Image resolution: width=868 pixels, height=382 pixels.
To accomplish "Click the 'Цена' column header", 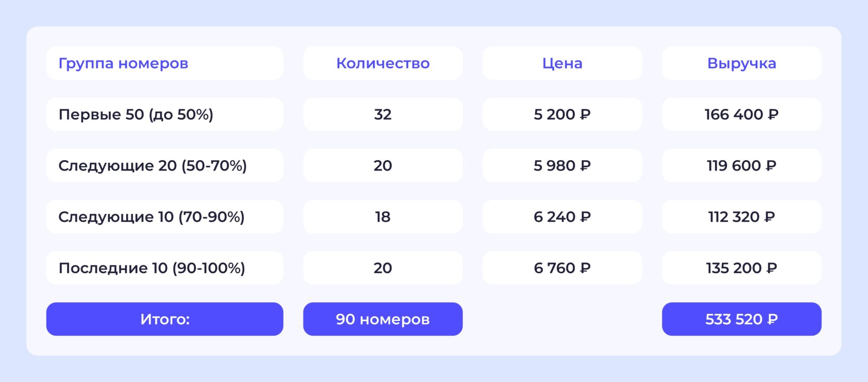I will [x=562, y=63].
